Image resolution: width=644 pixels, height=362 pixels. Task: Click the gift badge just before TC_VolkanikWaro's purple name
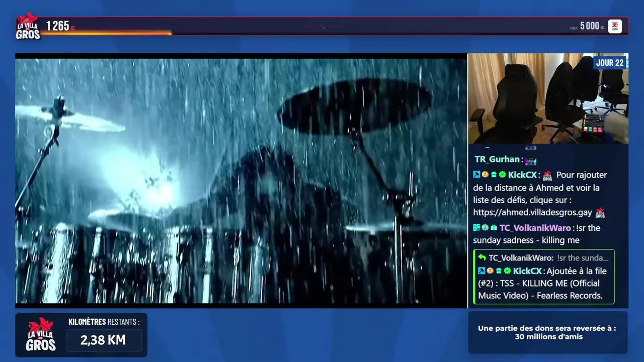tap(494, 228)
